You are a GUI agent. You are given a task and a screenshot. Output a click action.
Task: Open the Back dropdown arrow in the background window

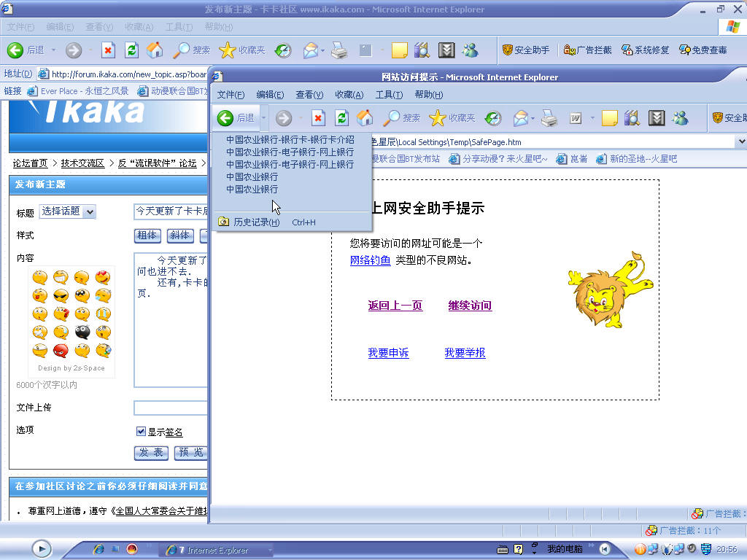[x=53, y=50]
